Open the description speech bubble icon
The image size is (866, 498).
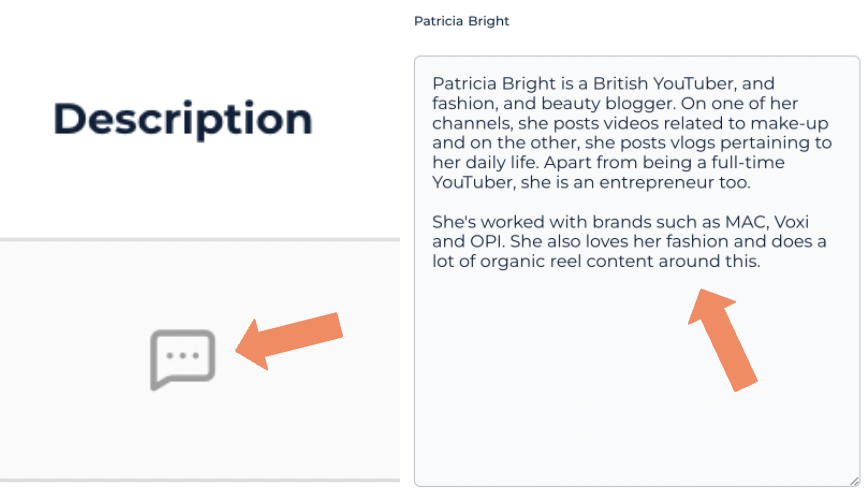click(x=183, y=358)
